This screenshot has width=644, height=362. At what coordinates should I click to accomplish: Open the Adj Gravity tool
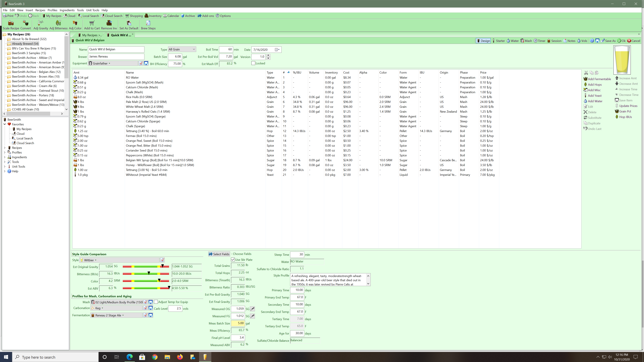point(40,25)
